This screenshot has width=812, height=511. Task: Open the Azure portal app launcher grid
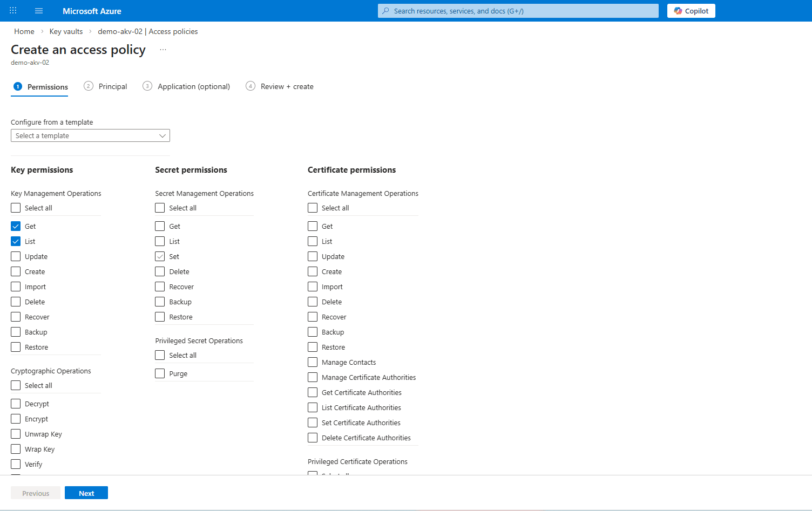click(x=12, y=10)
